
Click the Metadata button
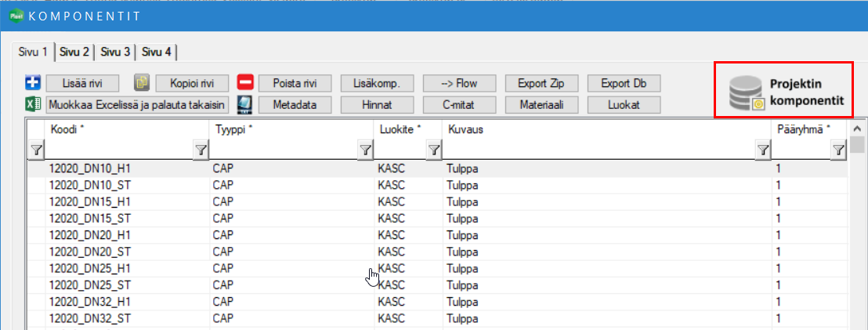coord(295,104)
